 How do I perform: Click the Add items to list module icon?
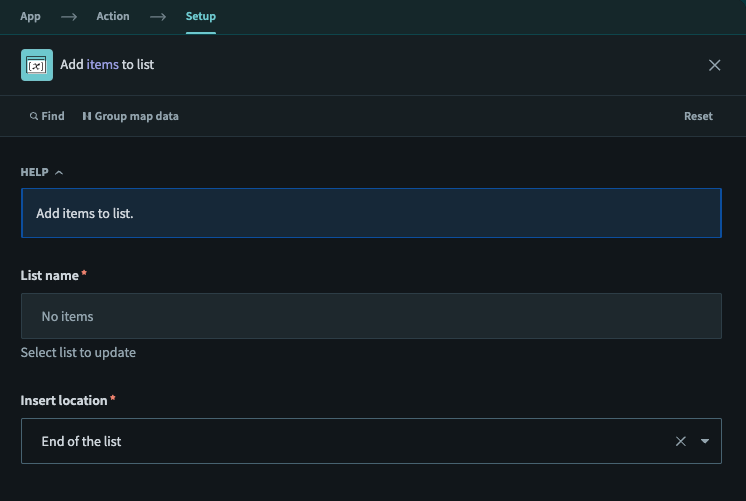pyautogui.click(x=37, y=65)
